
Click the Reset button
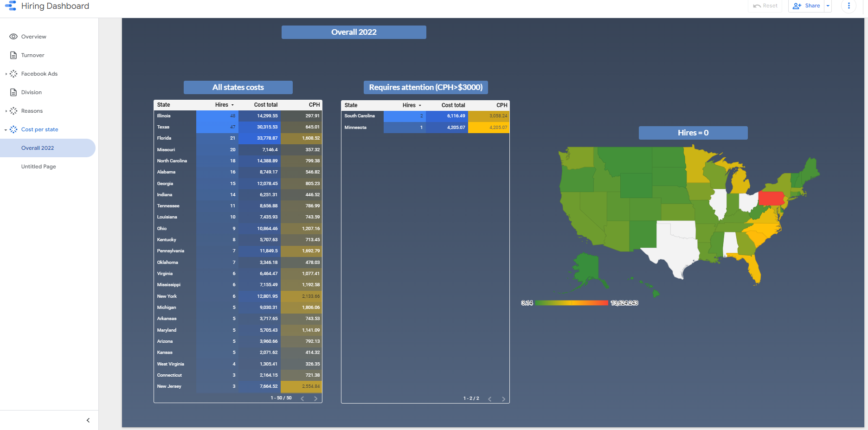765,6
